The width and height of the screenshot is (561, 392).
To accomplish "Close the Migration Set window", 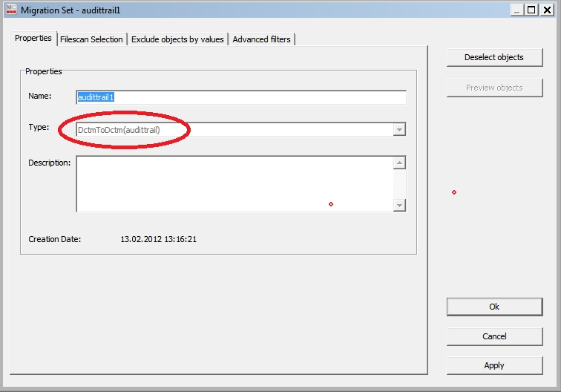I will pyautogui.click(x=547, y=10).
